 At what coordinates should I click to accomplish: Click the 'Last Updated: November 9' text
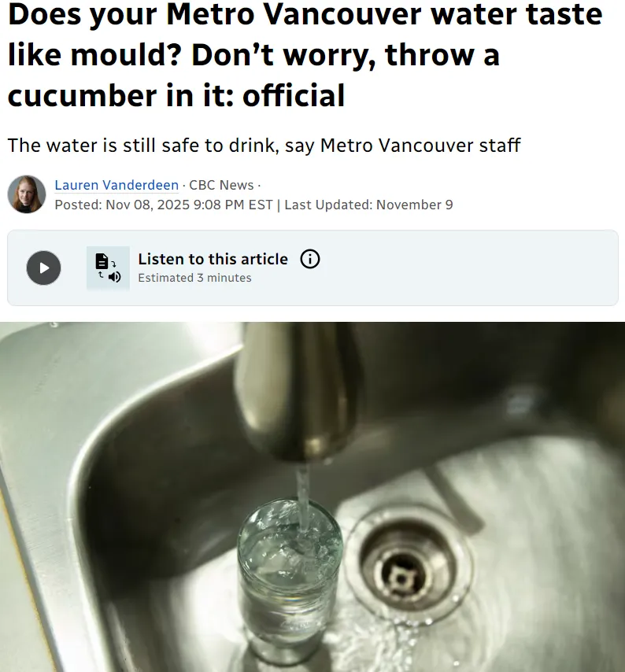coord(368,205)
